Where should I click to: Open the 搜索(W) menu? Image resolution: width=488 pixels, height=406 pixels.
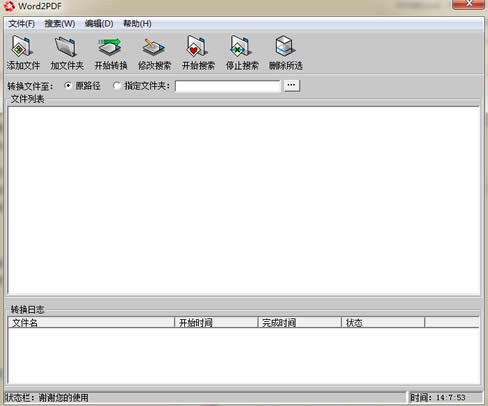60,24
